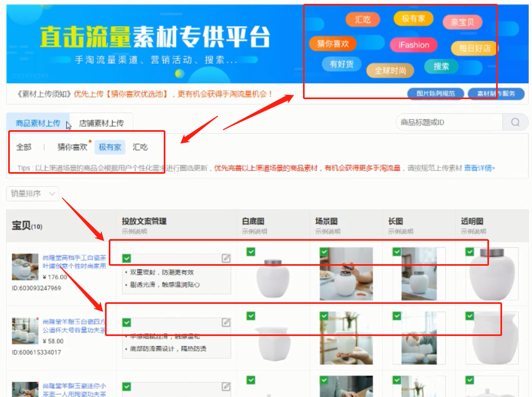This screenshot has height=397, width=532.
Task: Open 示例说明 under 投放文案管理 header
Action: pyautogui.click(x=134, y=231)
